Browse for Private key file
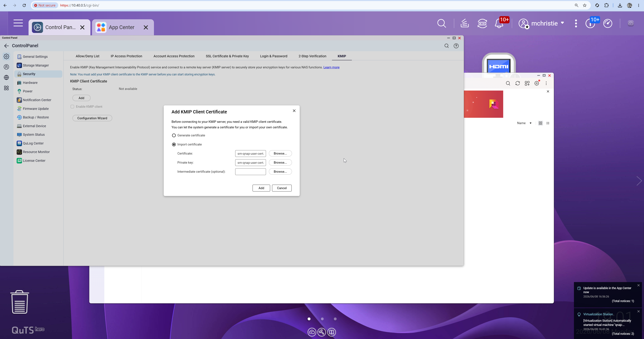 click(x=280, y=162)
